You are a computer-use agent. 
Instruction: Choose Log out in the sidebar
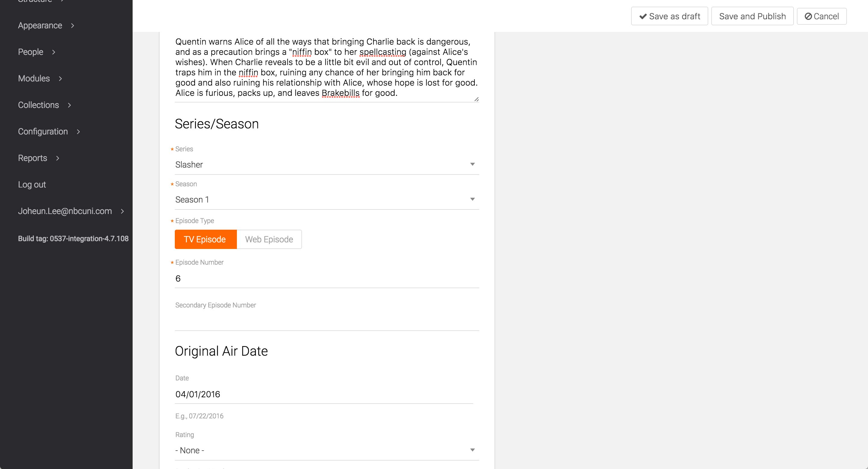click(x=32, y=185)
